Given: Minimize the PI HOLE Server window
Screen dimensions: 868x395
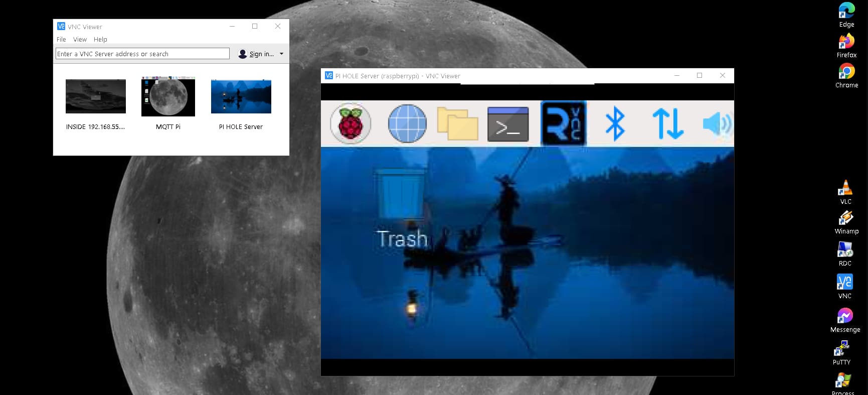Looking at the screenshot, I should pyautogui.click(x=677, y=76).
